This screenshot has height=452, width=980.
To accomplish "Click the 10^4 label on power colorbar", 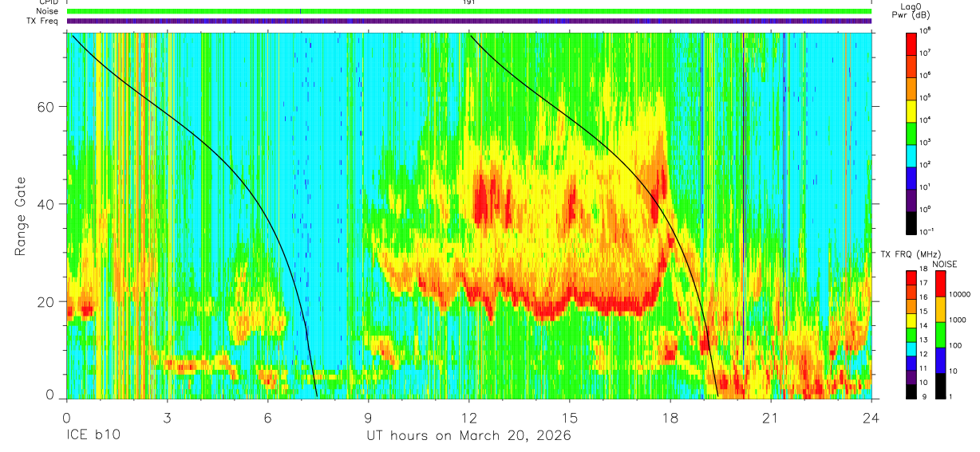I will (927, 120).
